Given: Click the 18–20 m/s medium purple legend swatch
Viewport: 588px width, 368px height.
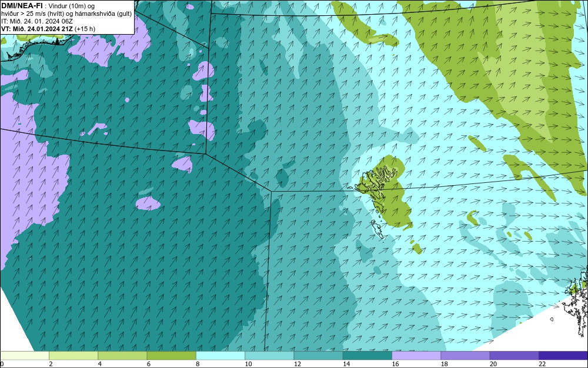Looking at the screenshot, I should [465, 356].
